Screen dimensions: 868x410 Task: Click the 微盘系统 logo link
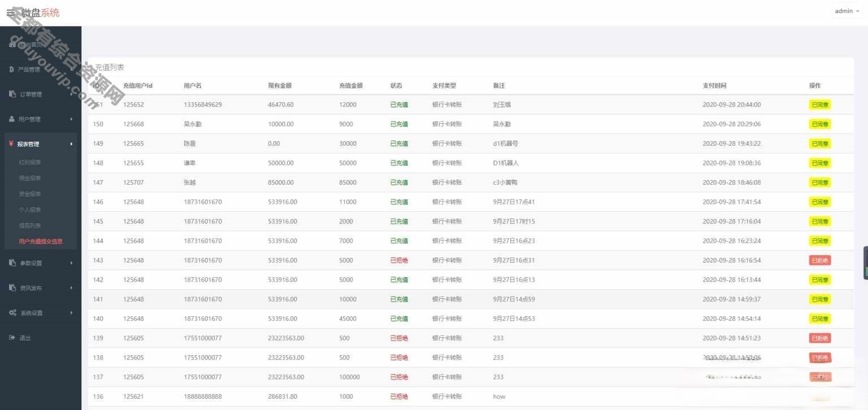pyautogui.click(x=41, y=12)
